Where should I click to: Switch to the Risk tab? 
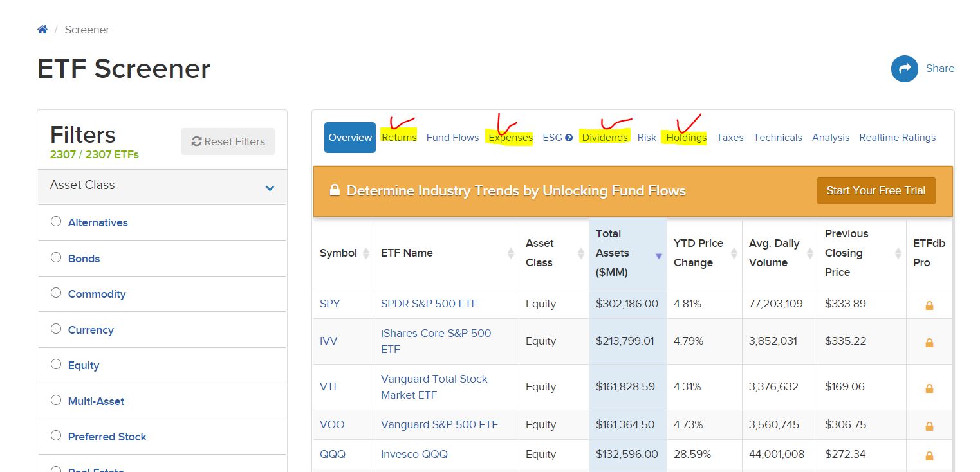point(647,138)
